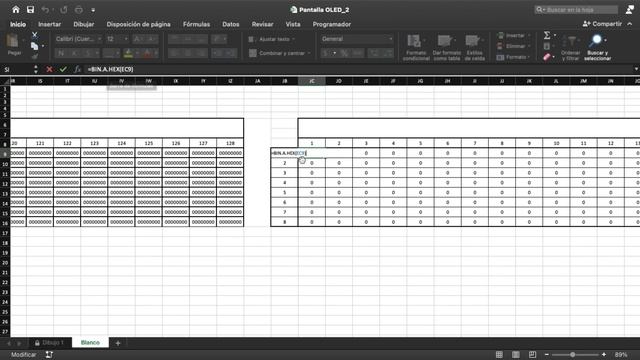Click the red font color swatch
The height and width of the screenshot is (360, 640).
tap(147, 53)
